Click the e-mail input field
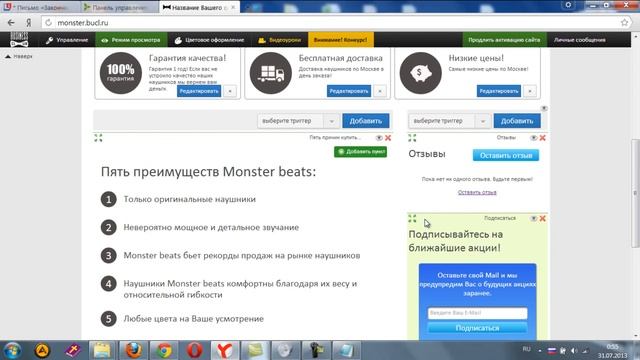This screenshot has width=640, height=360. (477, 313)
